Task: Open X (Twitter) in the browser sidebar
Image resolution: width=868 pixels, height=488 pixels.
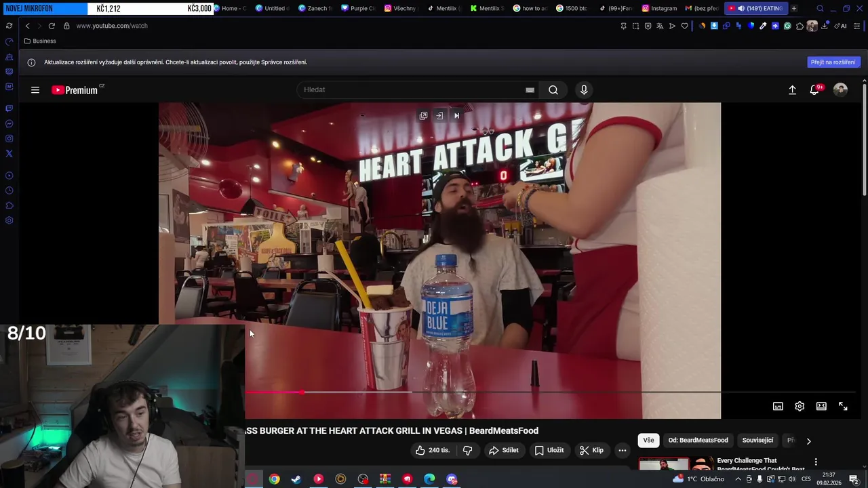Action: coord(9,153)
